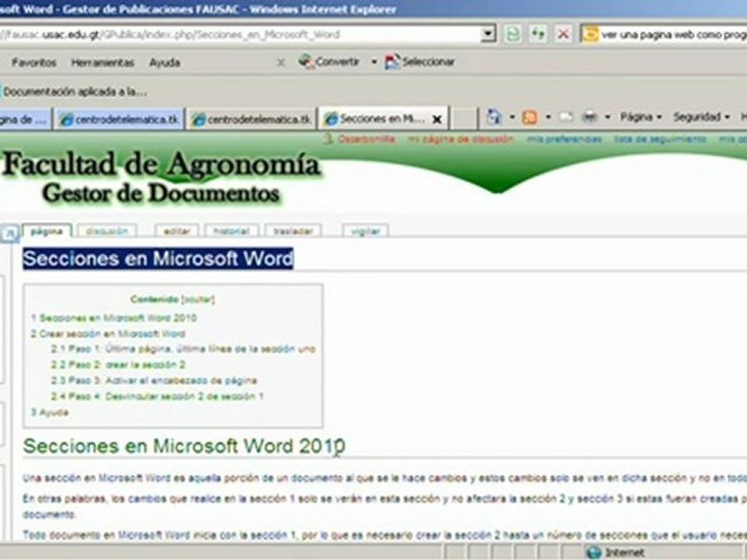
Task: Go to '2.2 Paso 2: crear la sección 2'
Action: click(x=118, y=365)
